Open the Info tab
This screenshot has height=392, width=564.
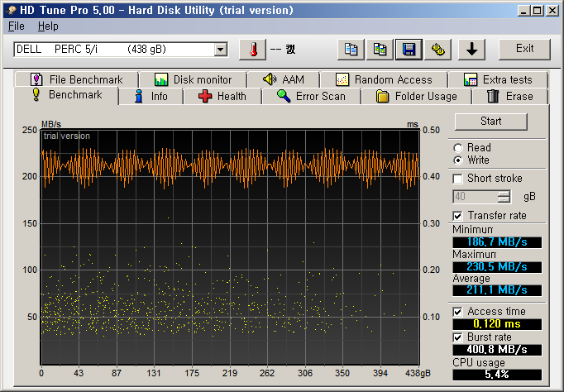click(151, 97)
